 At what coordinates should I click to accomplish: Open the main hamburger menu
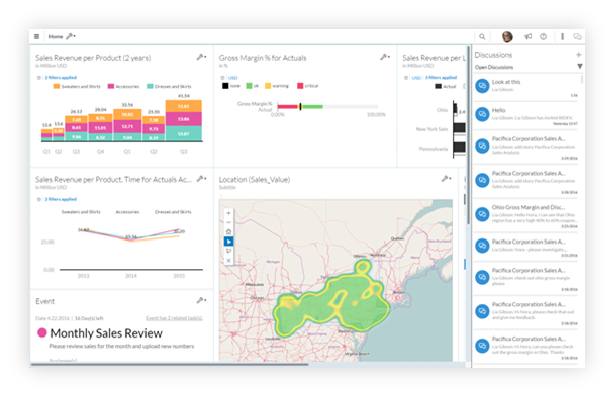pos(36,36)
